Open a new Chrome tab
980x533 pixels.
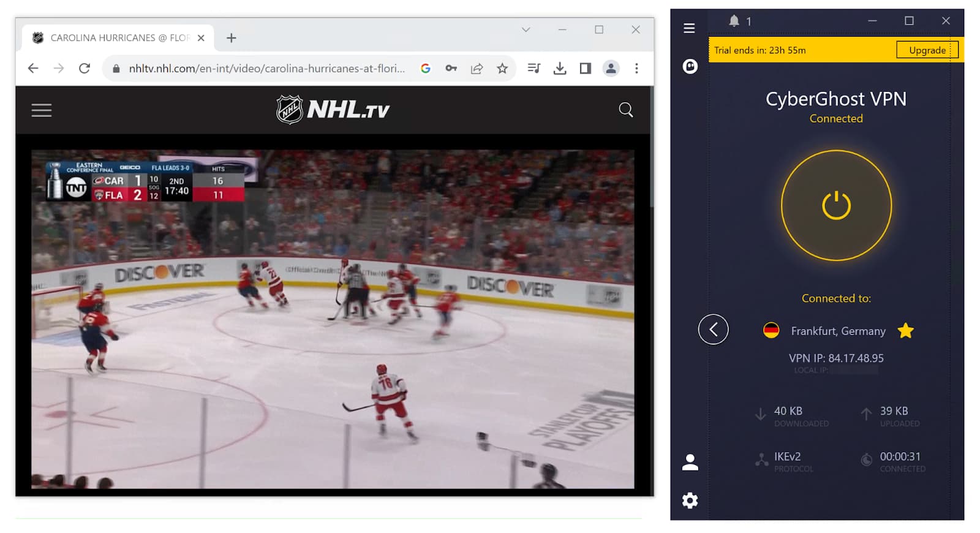click(231, 38)
